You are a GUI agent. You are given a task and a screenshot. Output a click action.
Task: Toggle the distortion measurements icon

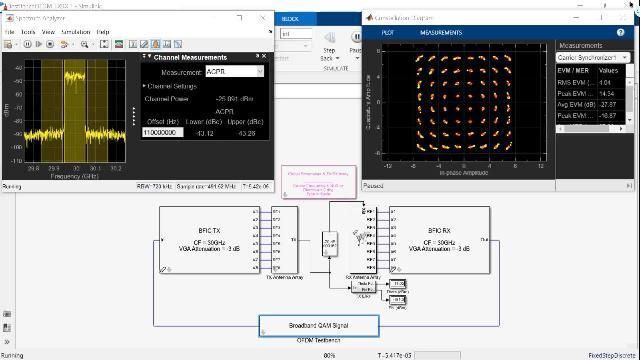167,44
